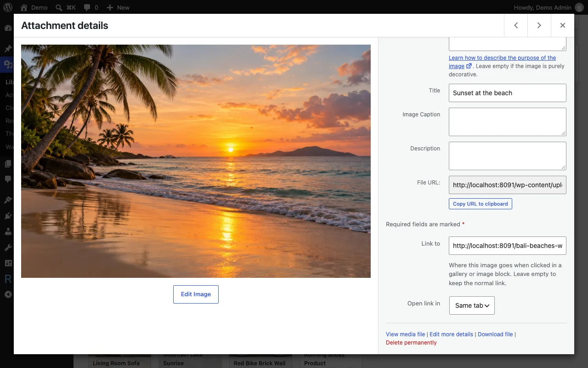Open Posts via sidebar pushpin icon
The image size is (588, 368).
pos(7,48)
